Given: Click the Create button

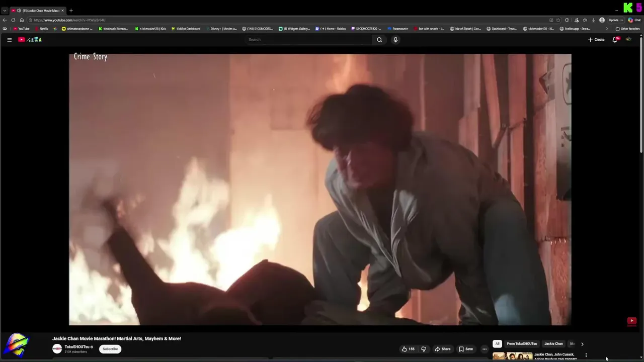Looking at the screenshot, I should tap(596, 40).
